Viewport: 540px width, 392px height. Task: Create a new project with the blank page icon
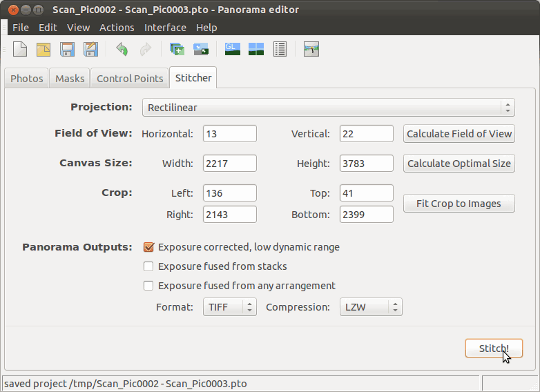[20, 49]
